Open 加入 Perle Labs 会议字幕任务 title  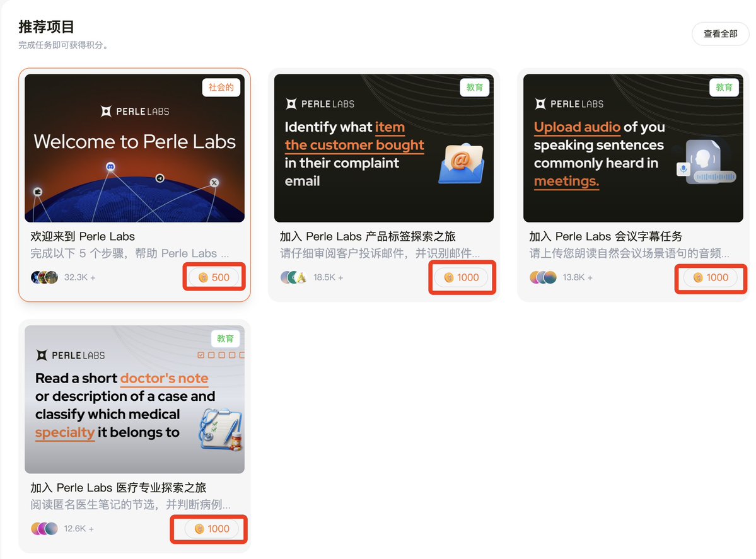pos(605,236)
